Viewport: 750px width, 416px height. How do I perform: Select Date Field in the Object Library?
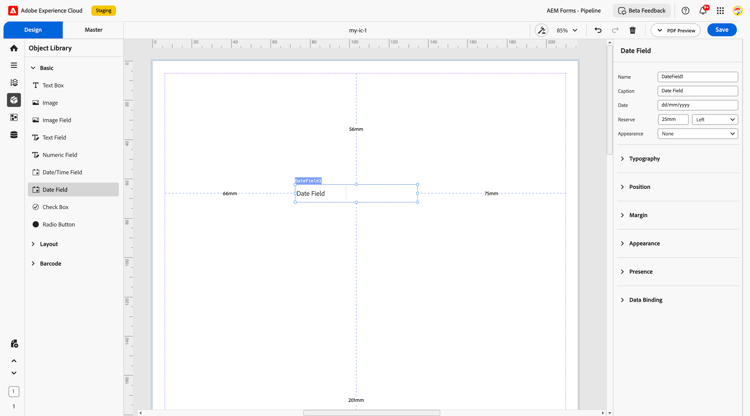coord(73,189)
